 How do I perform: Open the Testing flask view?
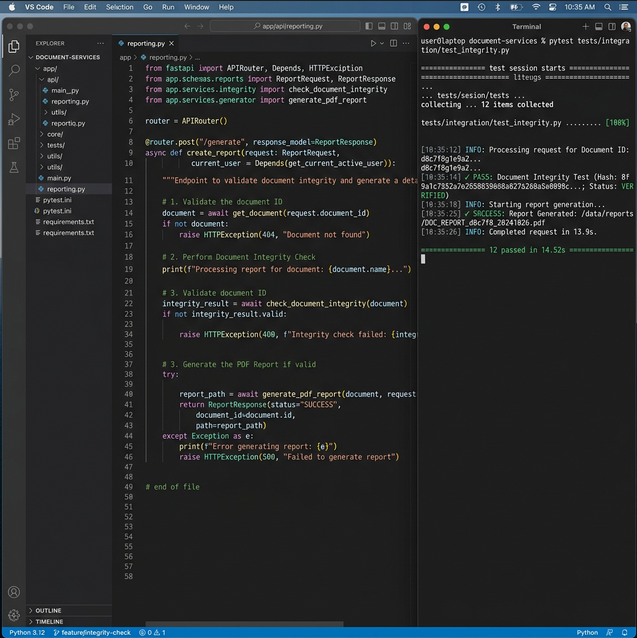pyautogui.click(x=14, y=167)
